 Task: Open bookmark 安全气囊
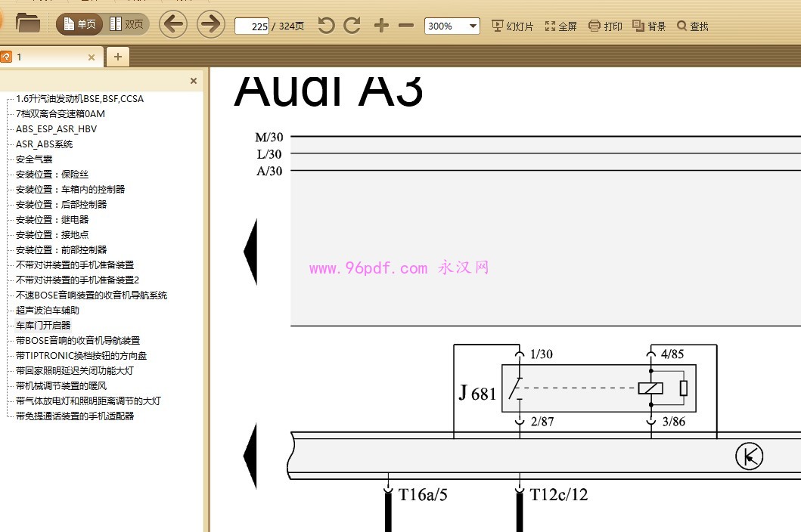(x=34, y=159)
